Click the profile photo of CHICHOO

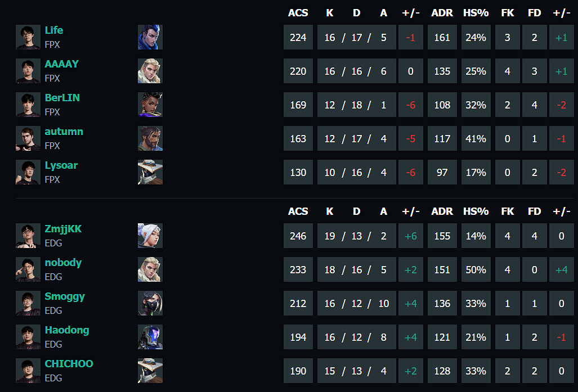click(x=28, y=371)
